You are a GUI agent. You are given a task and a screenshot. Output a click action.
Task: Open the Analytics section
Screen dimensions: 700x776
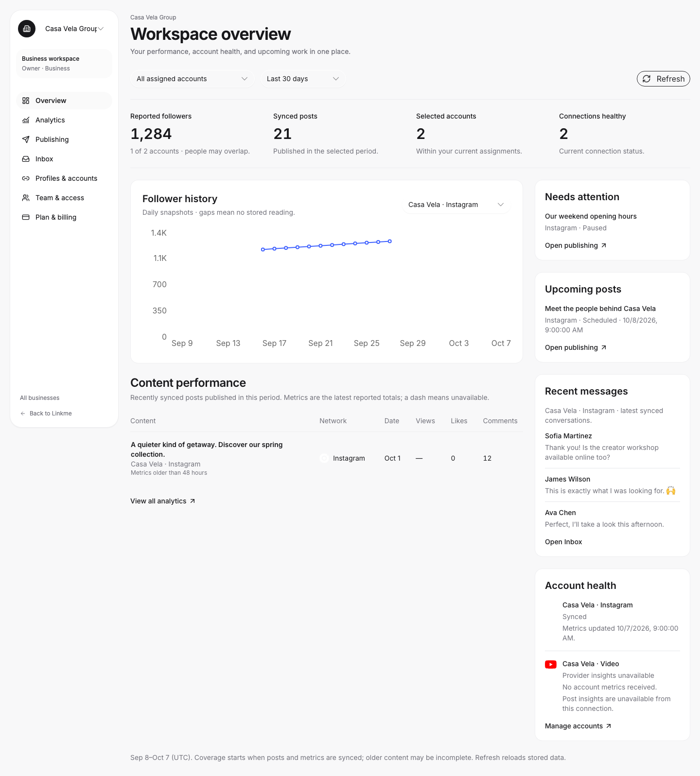click(64, 120)
